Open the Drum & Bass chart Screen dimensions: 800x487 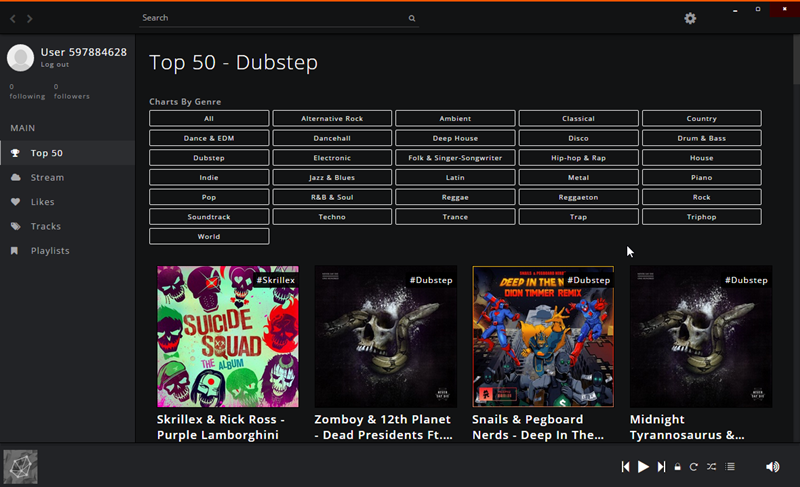click(702, 138)
